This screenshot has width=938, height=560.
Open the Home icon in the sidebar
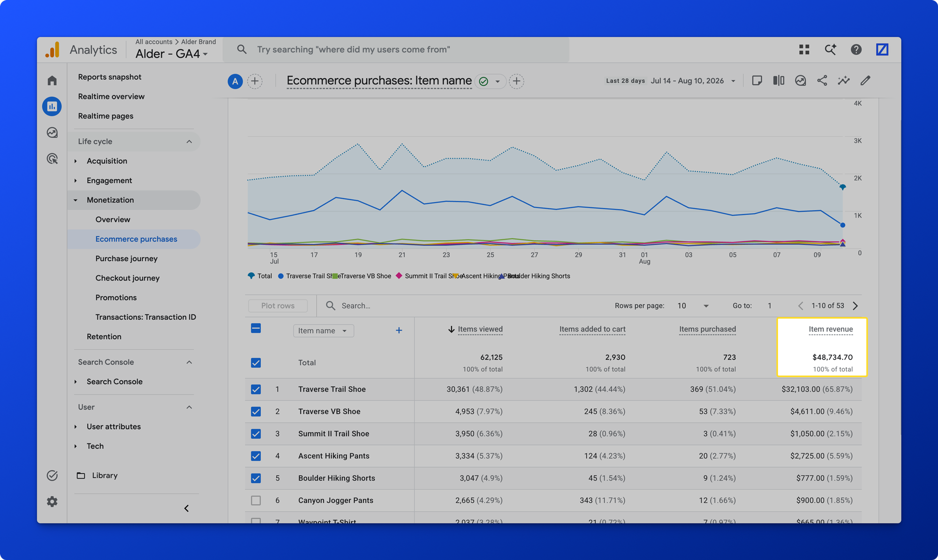click(x=52, y=80)
